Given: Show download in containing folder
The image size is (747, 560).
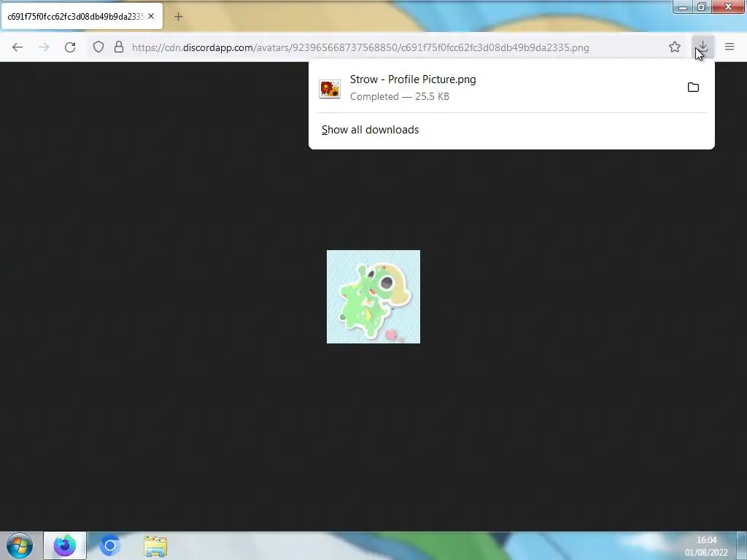Looking at the screenshot, I should tap(693, 87).
